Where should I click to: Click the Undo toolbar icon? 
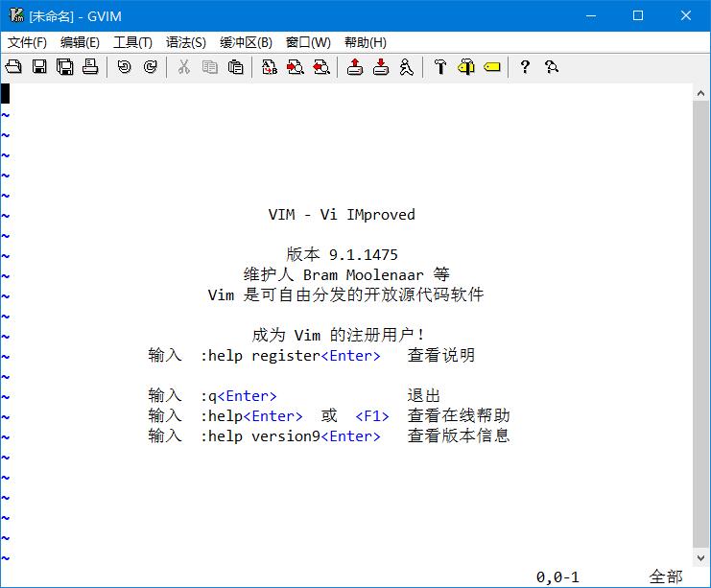(124, 67)
